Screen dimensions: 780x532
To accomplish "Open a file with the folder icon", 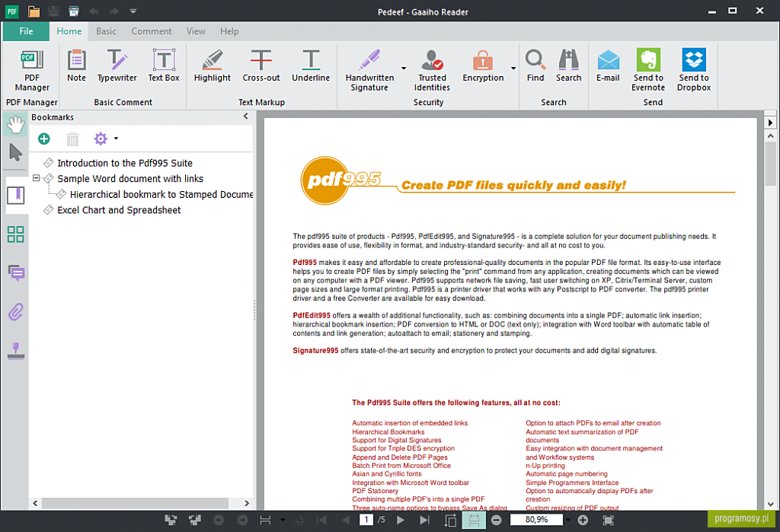I will (34, 11).
